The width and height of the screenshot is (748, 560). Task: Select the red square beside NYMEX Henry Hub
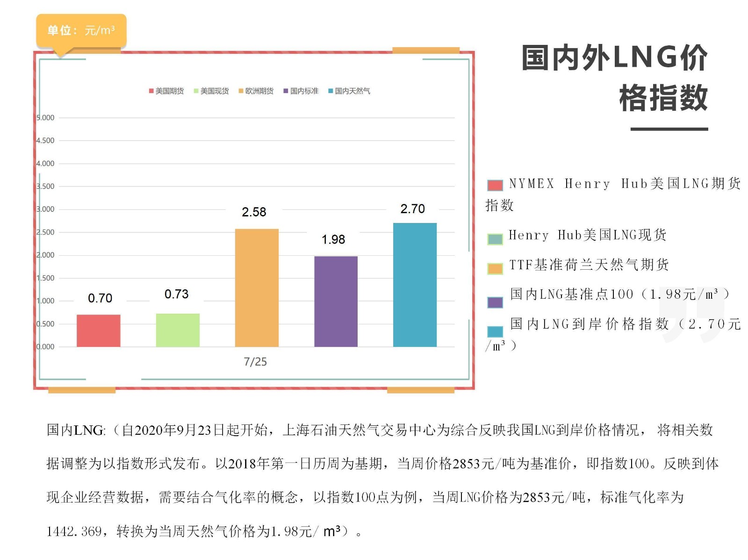point(495,185)
